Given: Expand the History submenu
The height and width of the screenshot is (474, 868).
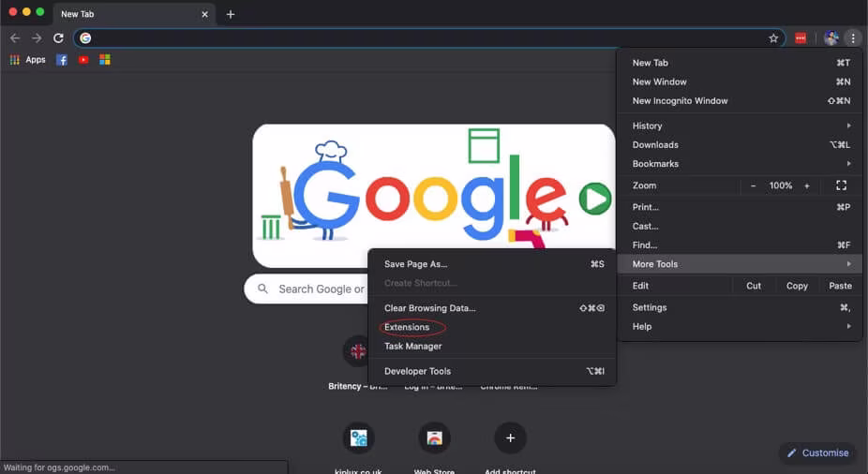Looking at the screenshot, I should pos(740,126).
